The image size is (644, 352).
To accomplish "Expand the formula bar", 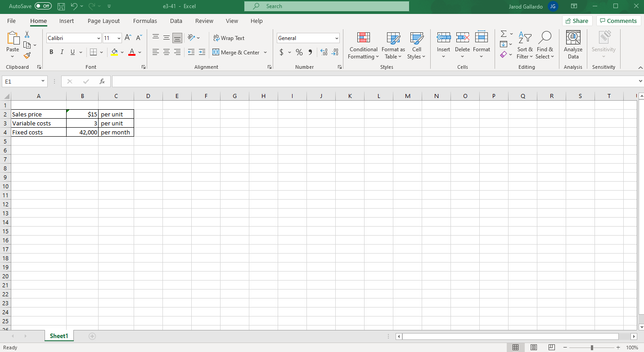I will pyautogui.click(x=640, y=81).
